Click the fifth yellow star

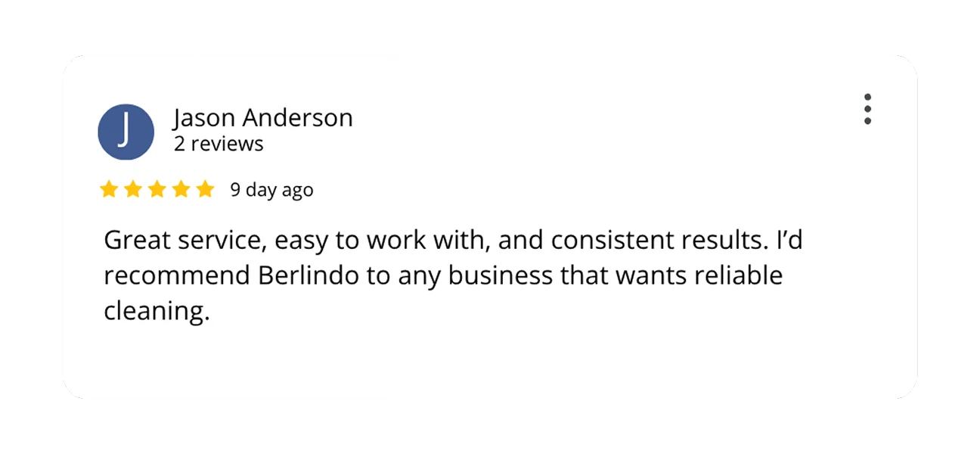point(206,189)
